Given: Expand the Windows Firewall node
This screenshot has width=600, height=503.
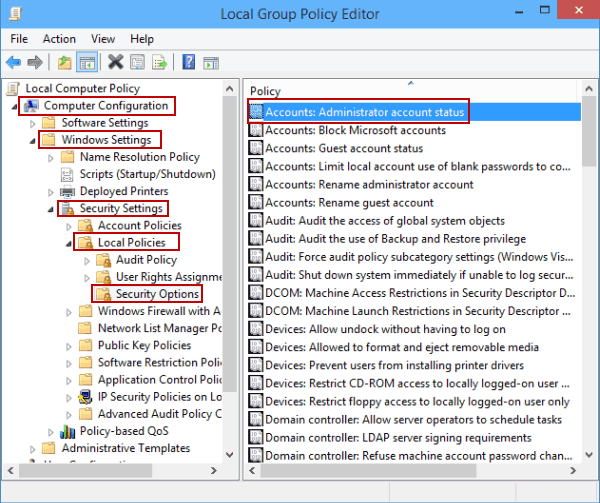Looking at the screenshot, I should pyautogui.click(x=69, y=312).
